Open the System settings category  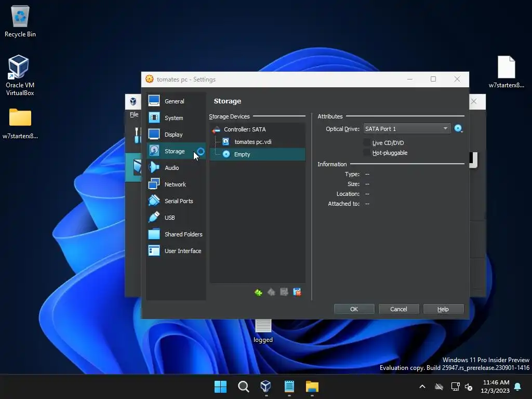point(176,118)
